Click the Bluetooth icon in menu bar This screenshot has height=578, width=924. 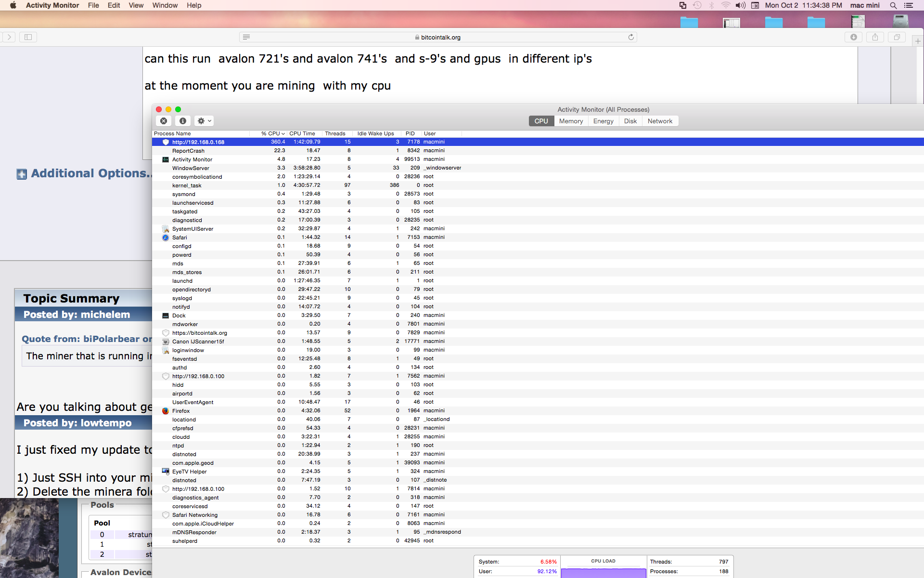coord(711,5)
